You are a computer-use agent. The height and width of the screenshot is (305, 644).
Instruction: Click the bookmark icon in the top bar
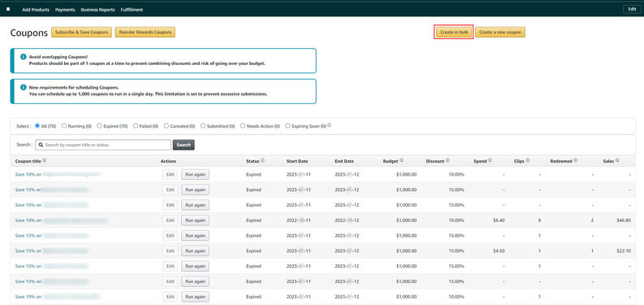point(8,9)
